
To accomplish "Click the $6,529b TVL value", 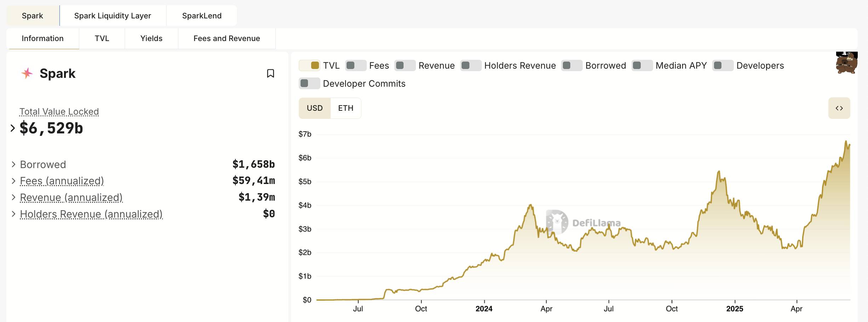I will tap(51, 128).
